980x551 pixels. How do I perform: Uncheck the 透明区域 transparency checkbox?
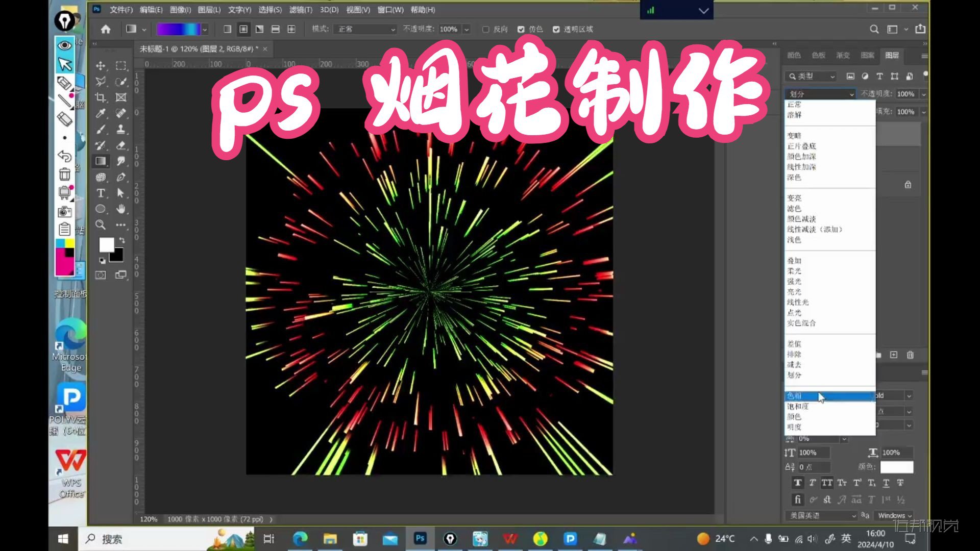pos(556,29)
